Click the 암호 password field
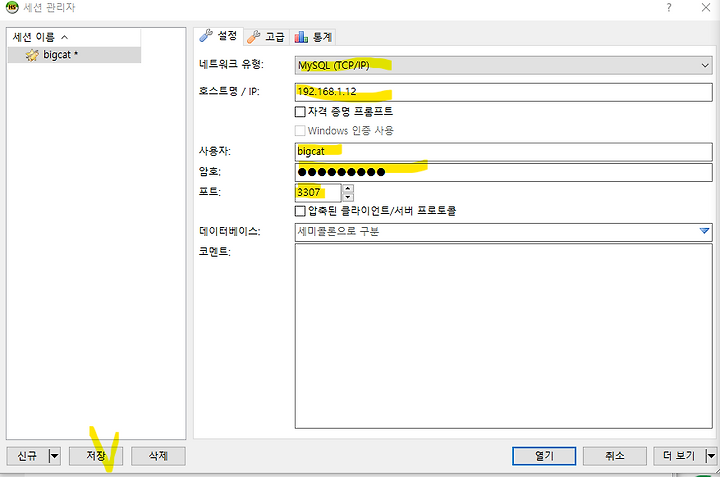This screenshot has width=720, height=477. pyautogui.click(x=503, y=172)
